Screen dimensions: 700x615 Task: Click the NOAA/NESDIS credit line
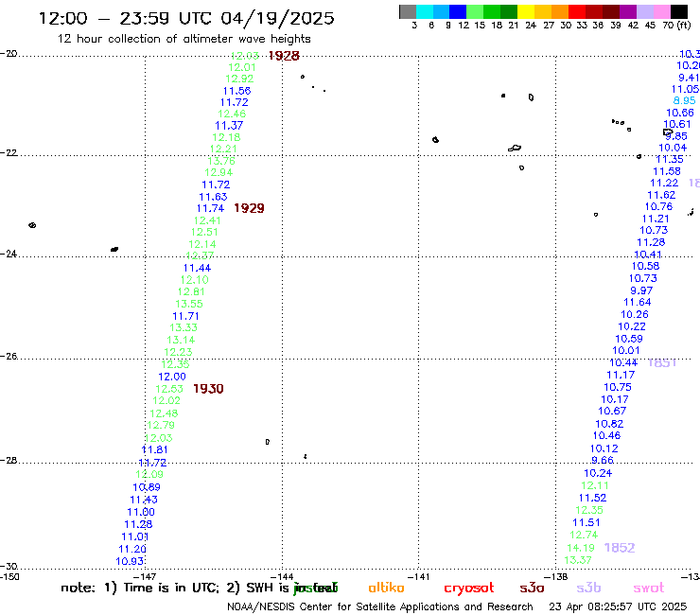coord(380,606)
